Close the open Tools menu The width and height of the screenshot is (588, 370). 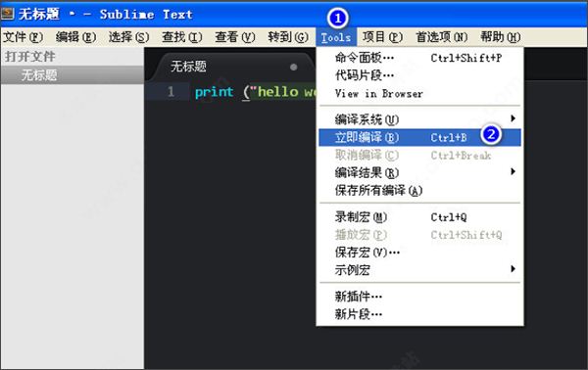(336, 37)
